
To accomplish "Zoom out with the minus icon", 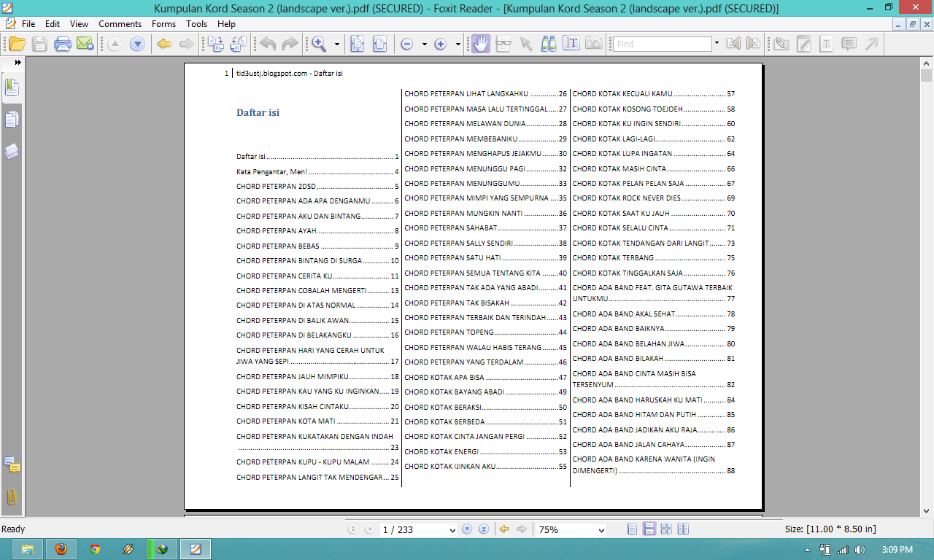I will pos(407,44).
